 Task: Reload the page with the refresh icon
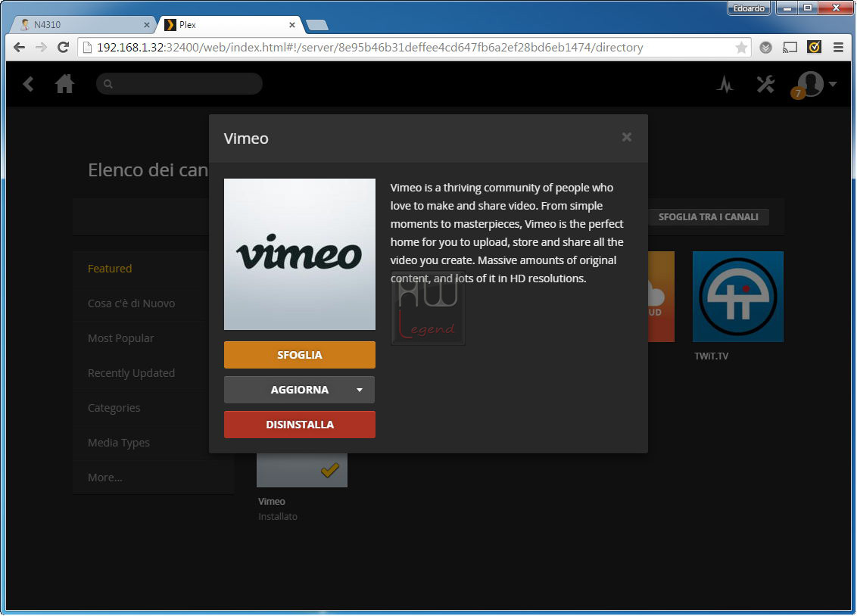[x=64, y=48]
